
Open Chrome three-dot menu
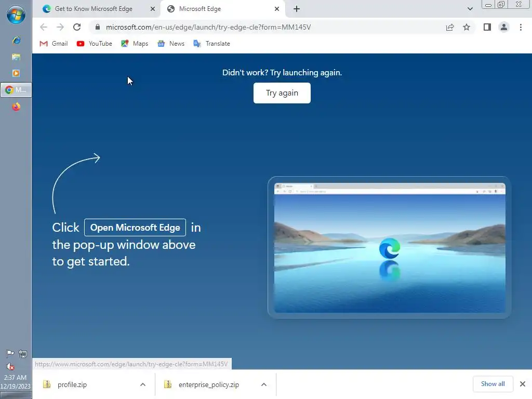(x=521, y=27)
